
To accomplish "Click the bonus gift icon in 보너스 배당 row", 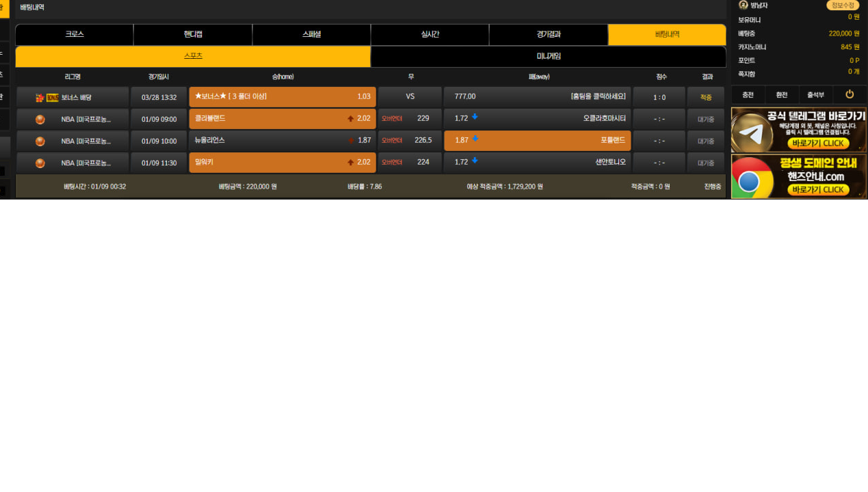I will pos(40,98).
